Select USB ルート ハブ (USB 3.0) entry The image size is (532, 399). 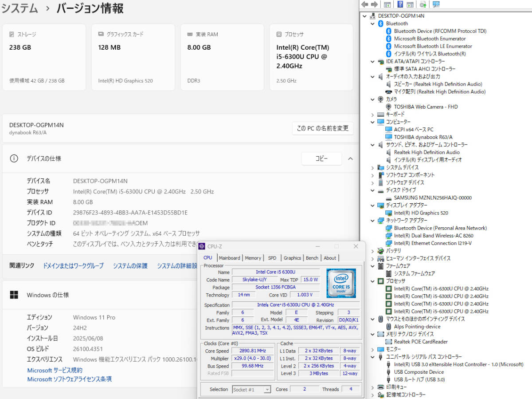(419, 379)
